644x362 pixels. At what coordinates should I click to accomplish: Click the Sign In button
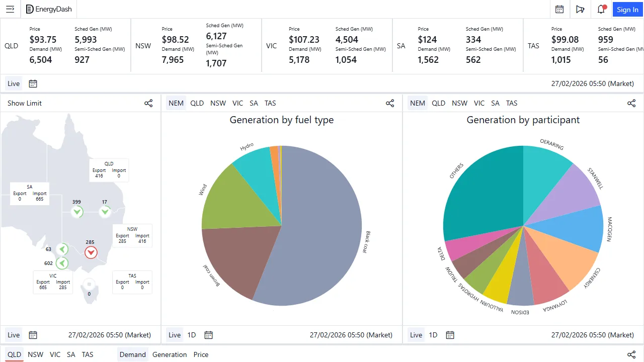point(627,9)
